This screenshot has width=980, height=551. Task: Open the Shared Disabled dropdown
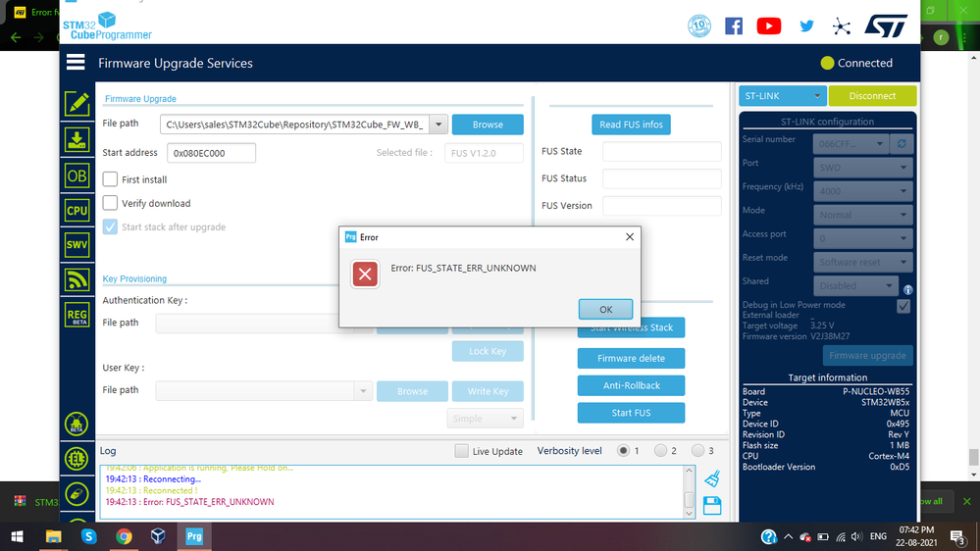[855, 286]
